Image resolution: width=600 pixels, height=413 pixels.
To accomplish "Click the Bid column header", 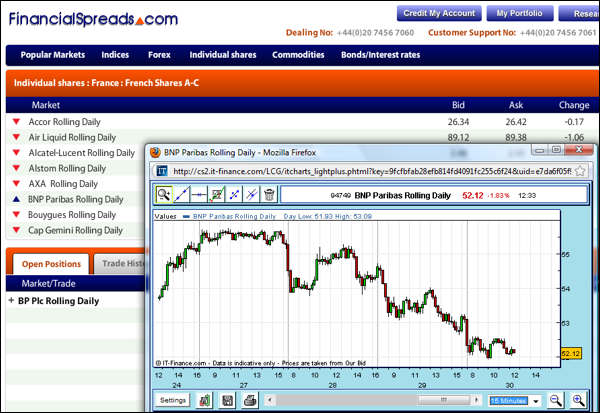I will (458, 105).
